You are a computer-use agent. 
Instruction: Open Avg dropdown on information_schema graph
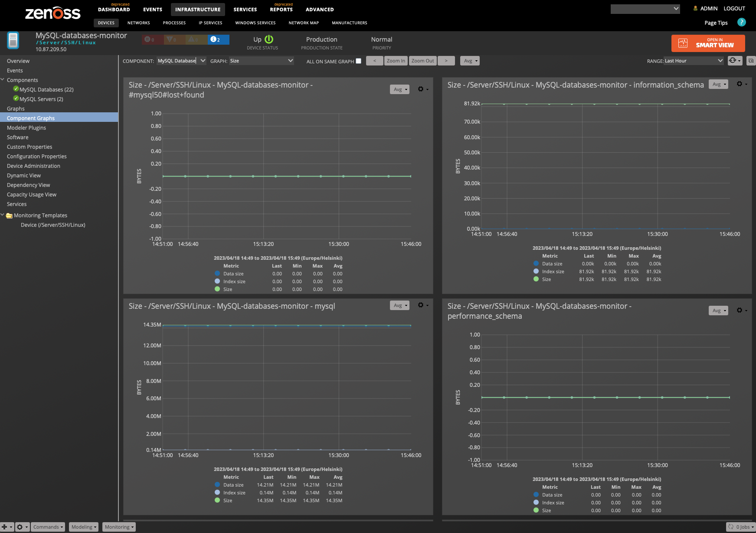pyautogui.click(x=718, y=84)
